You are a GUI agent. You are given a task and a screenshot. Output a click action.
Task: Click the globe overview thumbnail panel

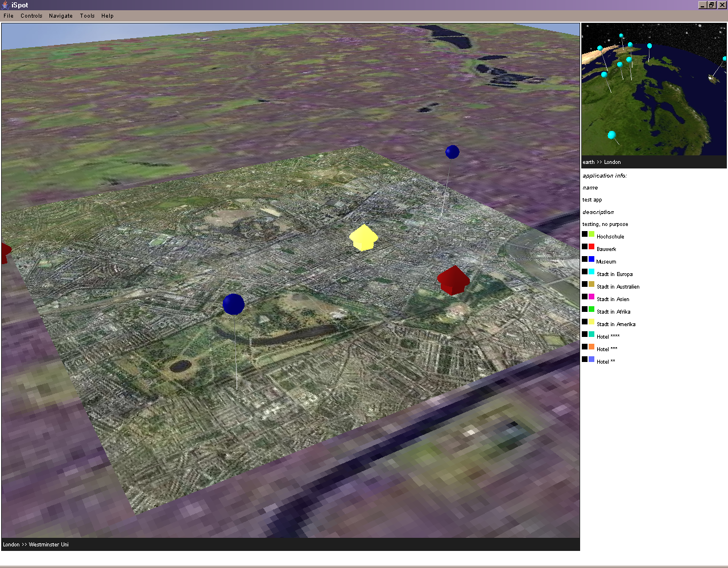coord(653,90)
